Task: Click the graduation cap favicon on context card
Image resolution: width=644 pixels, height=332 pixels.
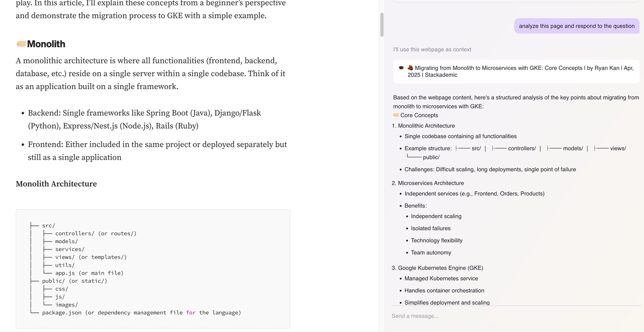Action: [401, 68]
